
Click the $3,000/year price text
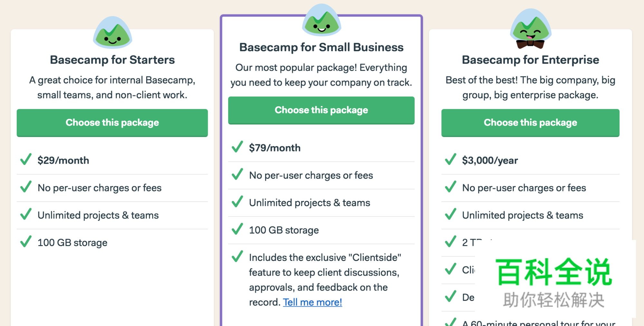tap(490, 160)
